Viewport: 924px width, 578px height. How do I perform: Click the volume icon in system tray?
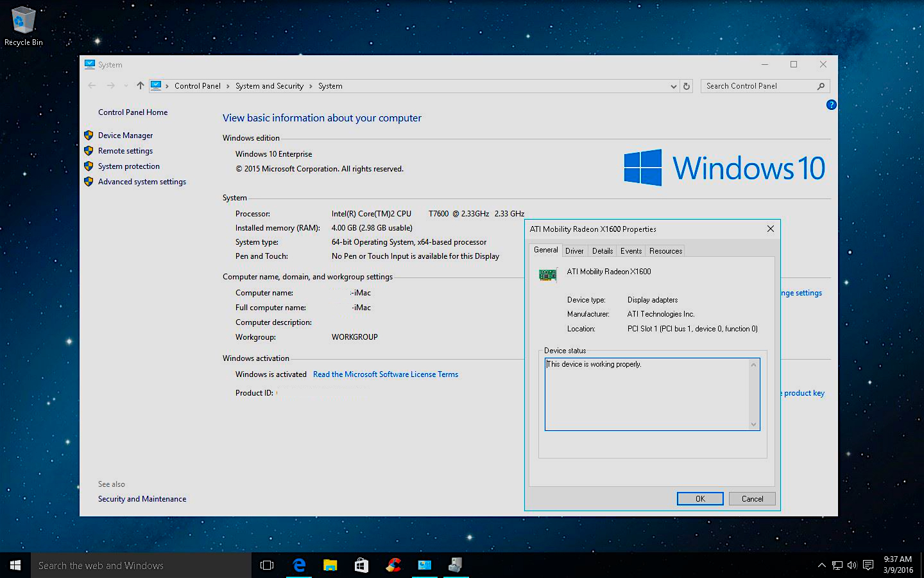[x=852, y=565]
